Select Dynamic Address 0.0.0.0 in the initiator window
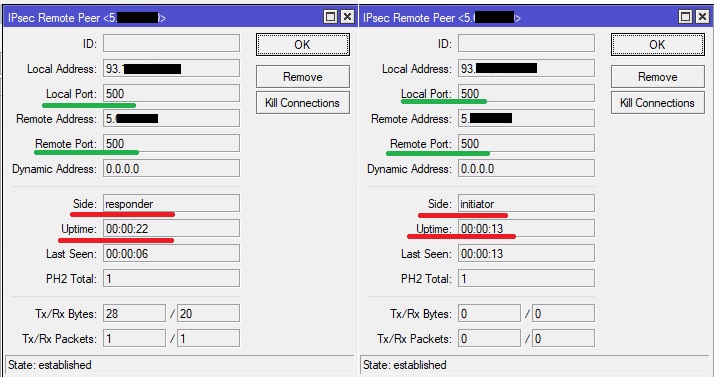 pyautogui.click(x=526, y=168)
